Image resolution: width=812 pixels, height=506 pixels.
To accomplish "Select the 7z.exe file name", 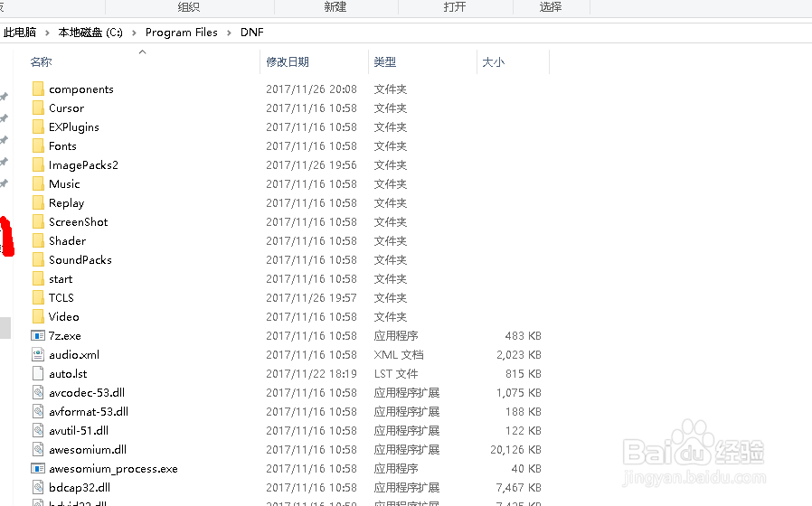I will click(x=65, y=336).
